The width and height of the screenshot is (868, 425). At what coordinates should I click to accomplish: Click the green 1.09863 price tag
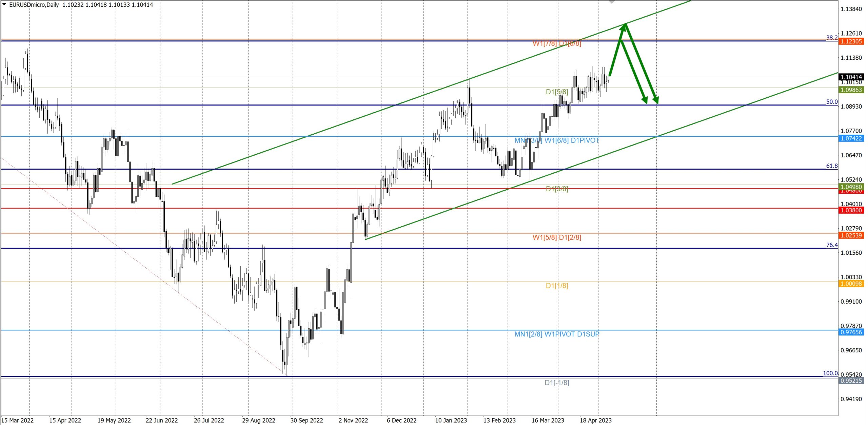851,90
